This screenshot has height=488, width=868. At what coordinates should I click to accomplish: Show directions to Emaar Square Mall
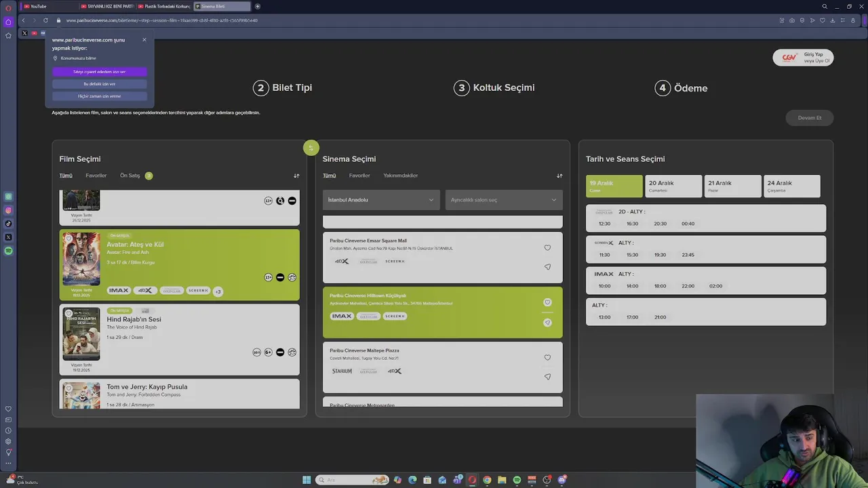click(547, 267)
